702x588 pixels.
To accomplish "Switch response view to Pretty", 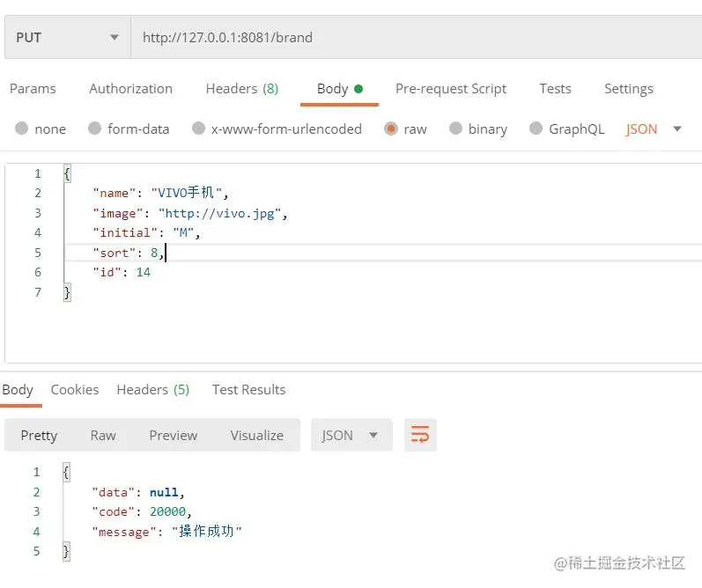I will pyautogui.click(x=39, y=436).
